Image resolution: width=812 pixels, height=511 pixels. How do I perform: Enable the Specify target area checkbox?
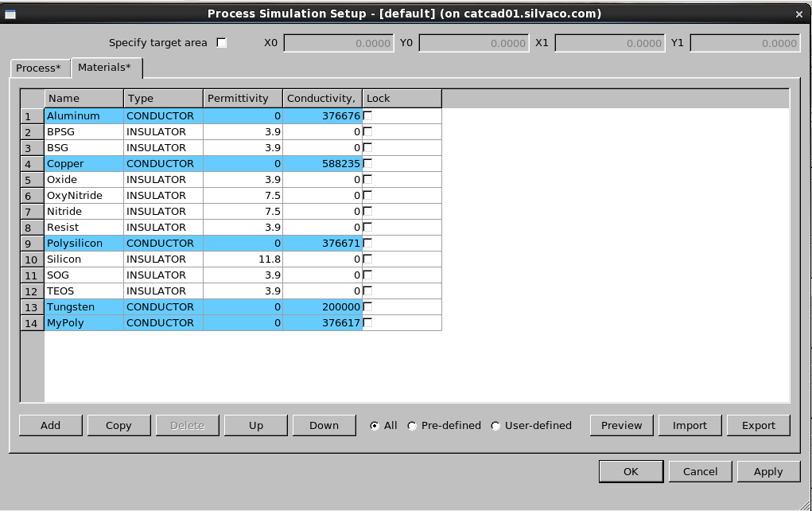tap(222, 43)
